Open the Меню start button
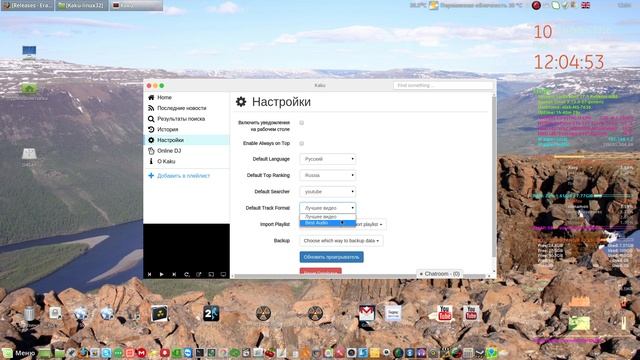The height and width of the screenshot is (360, 640). click(19, 353)
